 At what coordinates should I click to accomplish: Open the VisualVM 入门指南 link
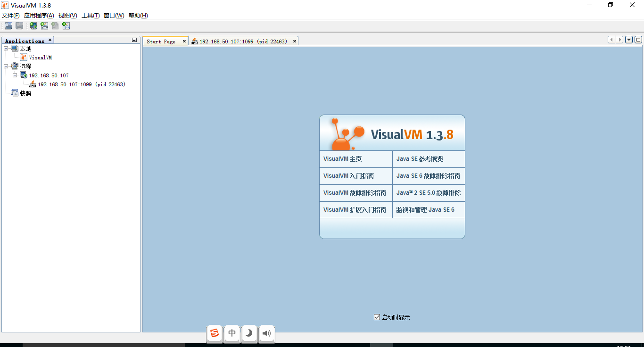(348, 176)
